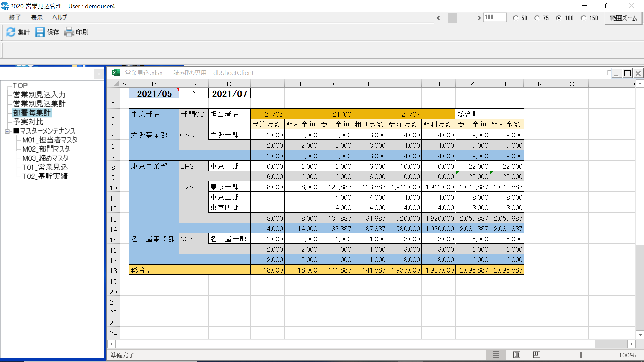
Task: Open the 終了 menu
Action: click(15, 17)
